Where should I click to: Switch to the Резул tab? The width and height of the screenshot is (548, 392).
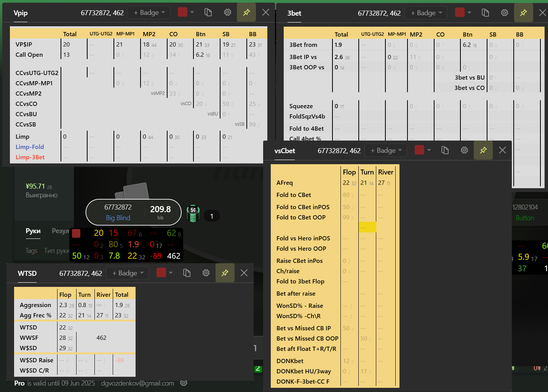(x=61, y=231)
